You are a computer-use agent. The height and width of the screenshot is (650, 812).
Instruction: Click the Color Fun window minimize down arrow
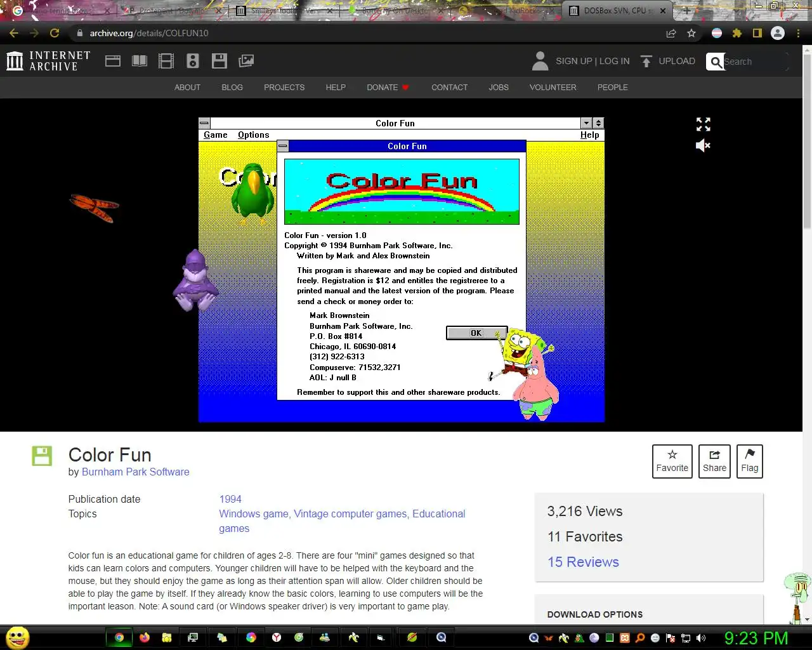(587, 123)
